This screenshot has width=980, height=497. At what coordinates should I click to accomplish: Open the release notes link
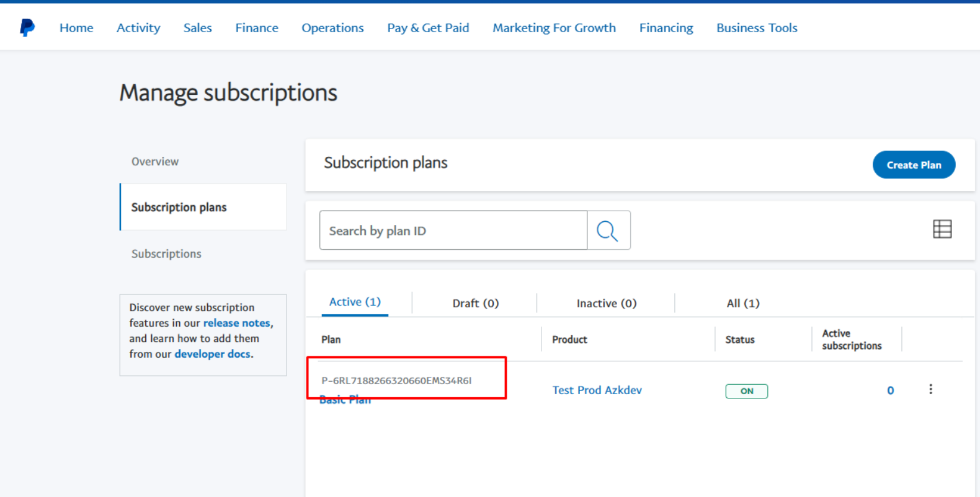point(236,323)
